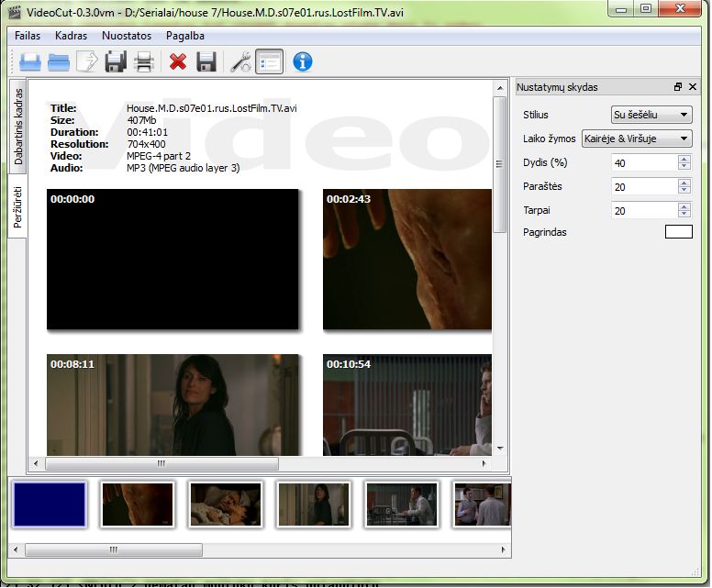Maximize the VideoCut window
712x588 pixels.
pyautogui.click(x=646, y=9)
